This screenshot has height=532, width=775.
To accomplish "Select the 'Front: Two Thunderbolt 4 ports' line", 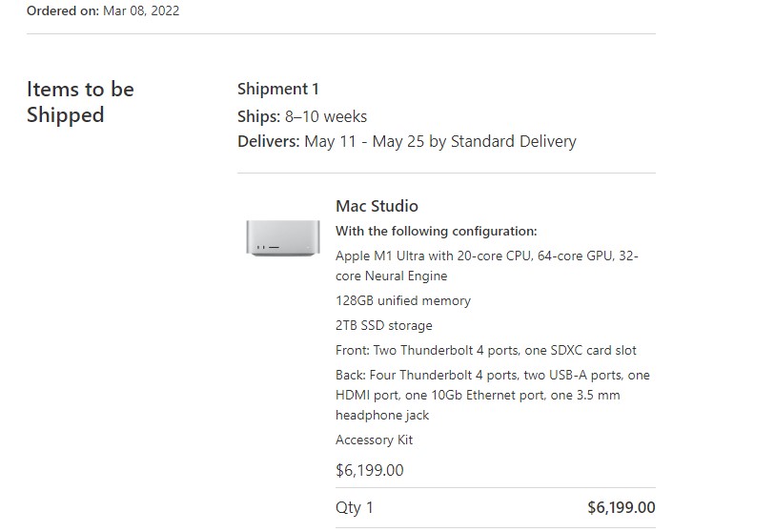I will [x=427, y=350].
